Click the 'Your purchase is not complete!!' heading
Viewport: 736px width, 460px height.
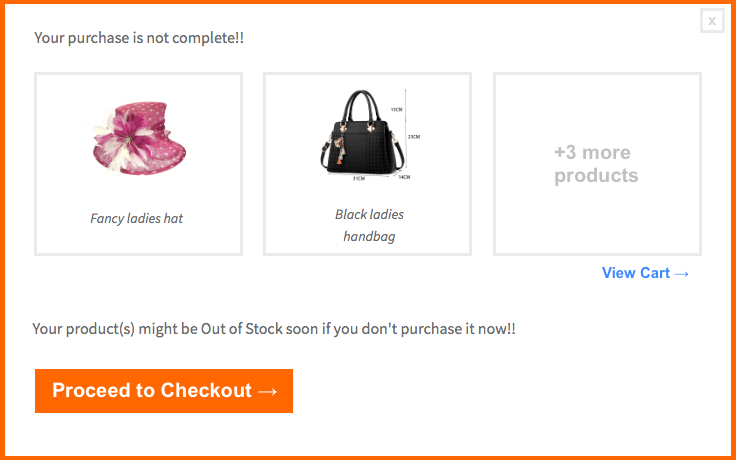(139, 38)
